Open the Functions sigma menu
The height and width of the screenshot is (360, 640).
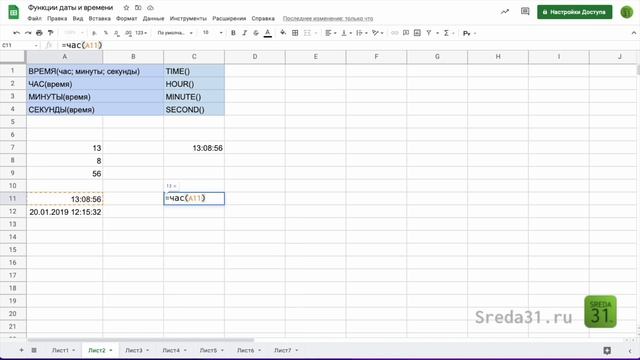point(449,33)
